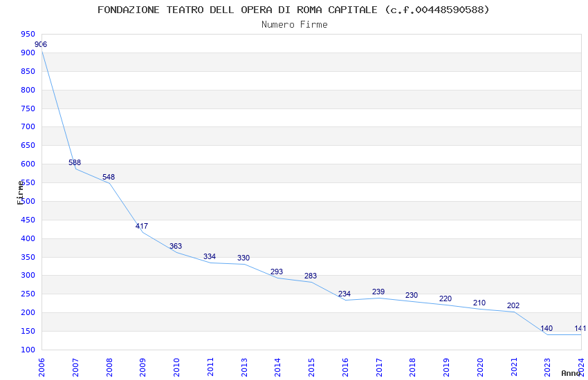This screenshot has width=588, height=380.
Task: Click the data label 363
Action: pyautogui.click(x=176, y=247)
